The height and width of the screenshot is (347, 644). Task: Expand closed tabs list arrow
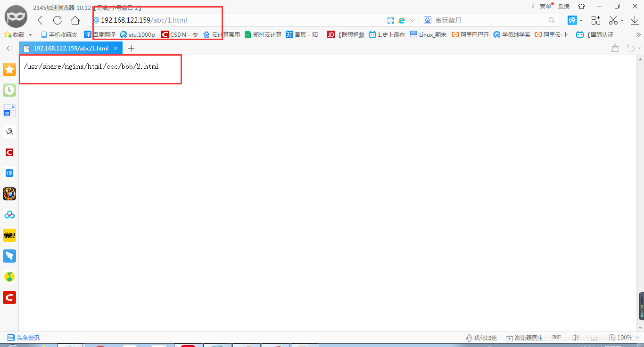click(639, 49)
